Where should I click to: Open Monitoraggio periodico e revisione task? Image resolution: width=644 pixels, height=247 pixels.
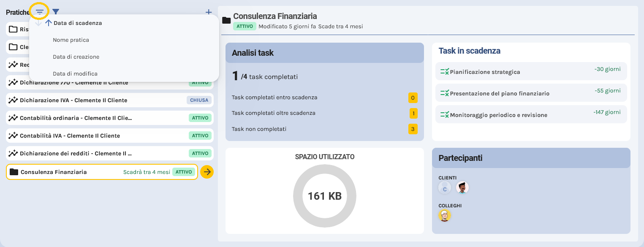[498, 115]
